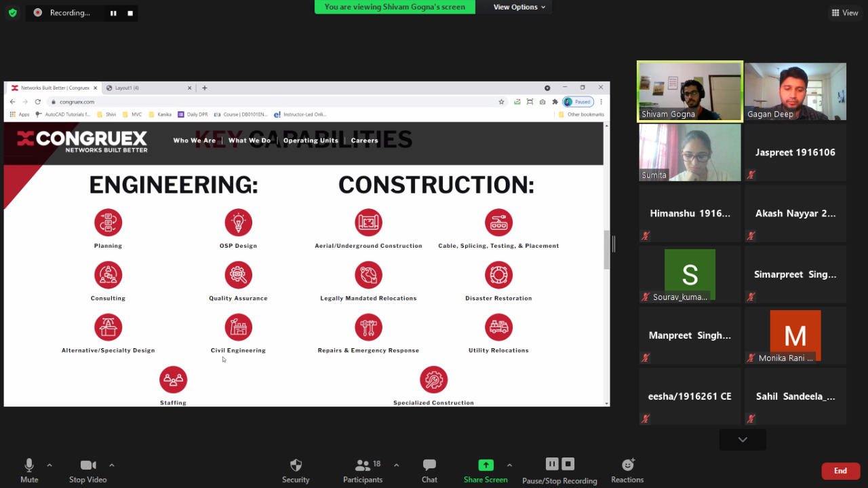Go back in browser history
The image size is (868, 488).
12,102
